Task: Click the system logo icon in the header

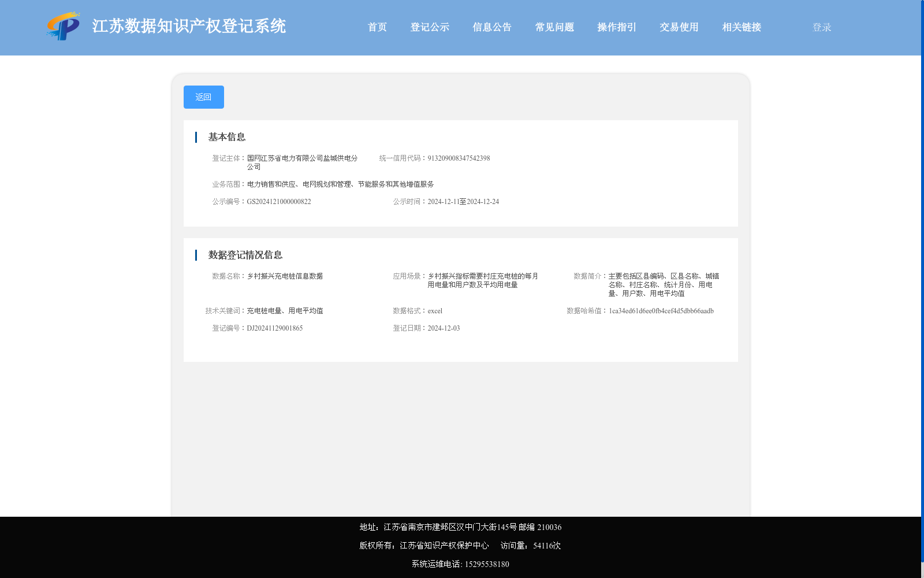Action: click(x=63, y=26)
